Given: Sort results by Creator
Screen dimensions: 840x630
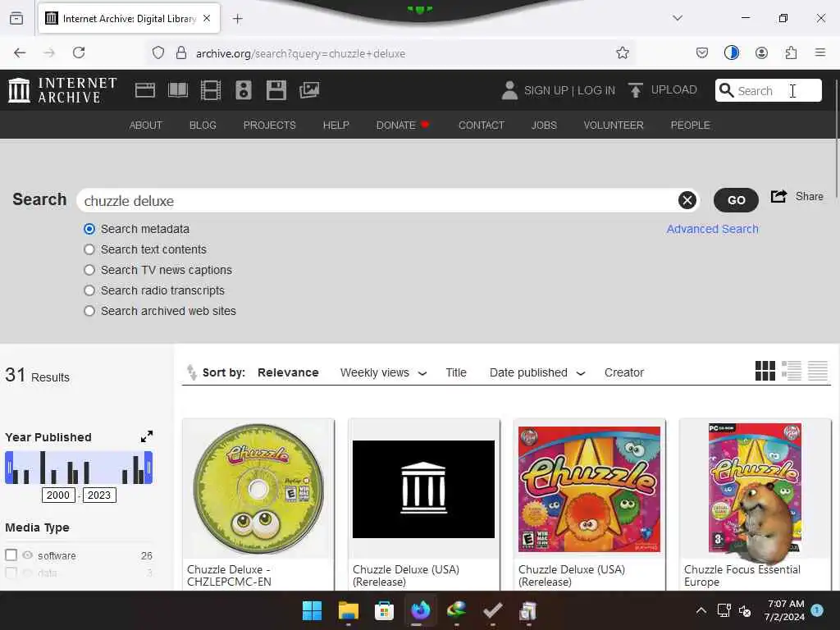Looking at the screenshot, I should pyautogui.click(x=624, y=373).
